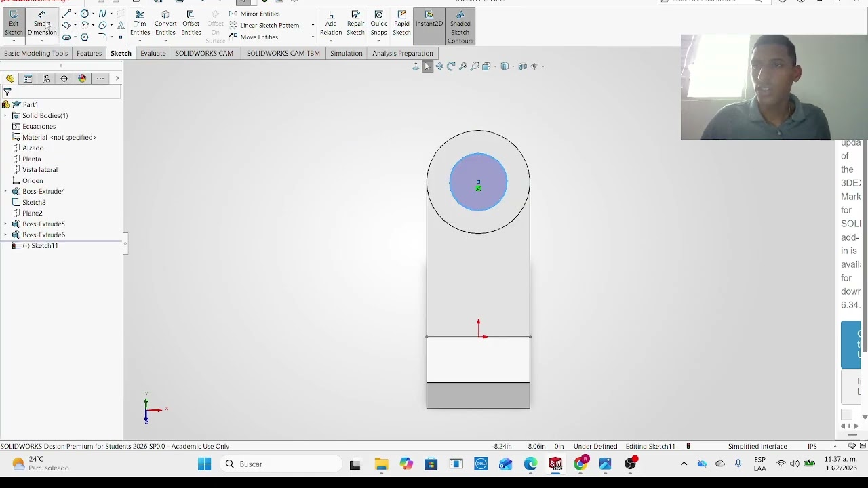This screenshot has height=488, width=868.
Task: Toggle Shaded Sketch Contours
Action: [x=460, y=27]
